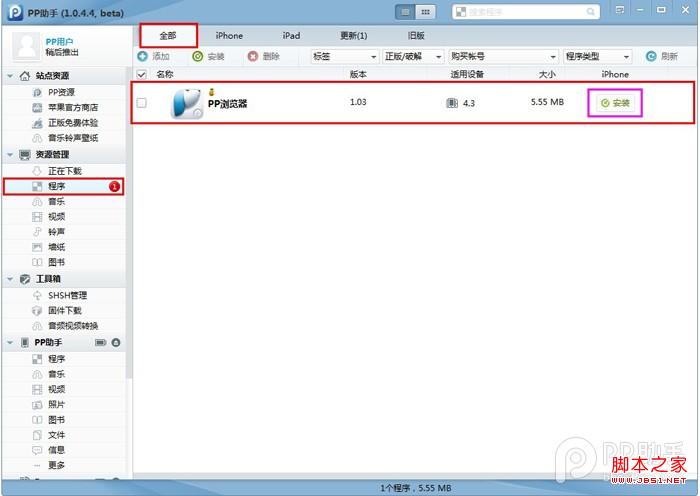Screen dimensions: 700x496
Task: Select 程序 under 资源管理
Action: click(x=63, y=186)
